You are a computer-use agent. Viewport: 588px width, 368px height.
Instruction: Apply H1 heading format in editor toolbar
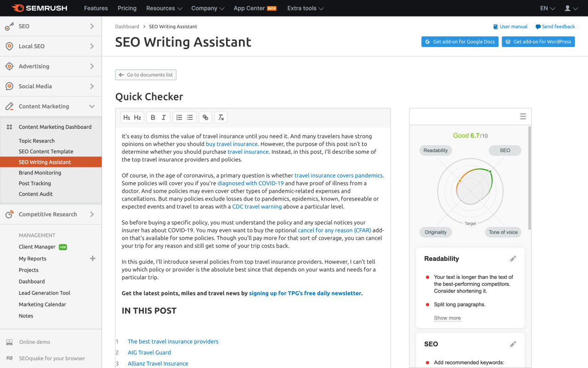[127, 117]
